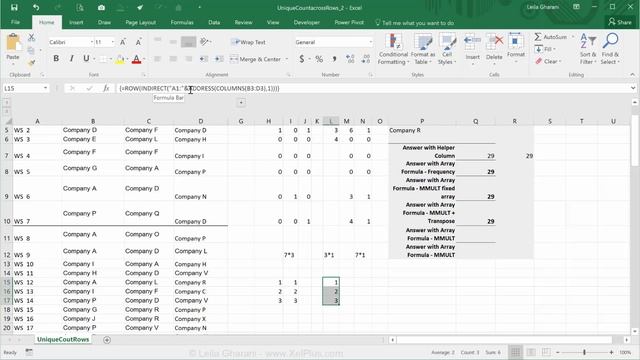Collapse the ribbon with the chevron
The height and width of the screenshot is (360, 640).
pos(633,75)
